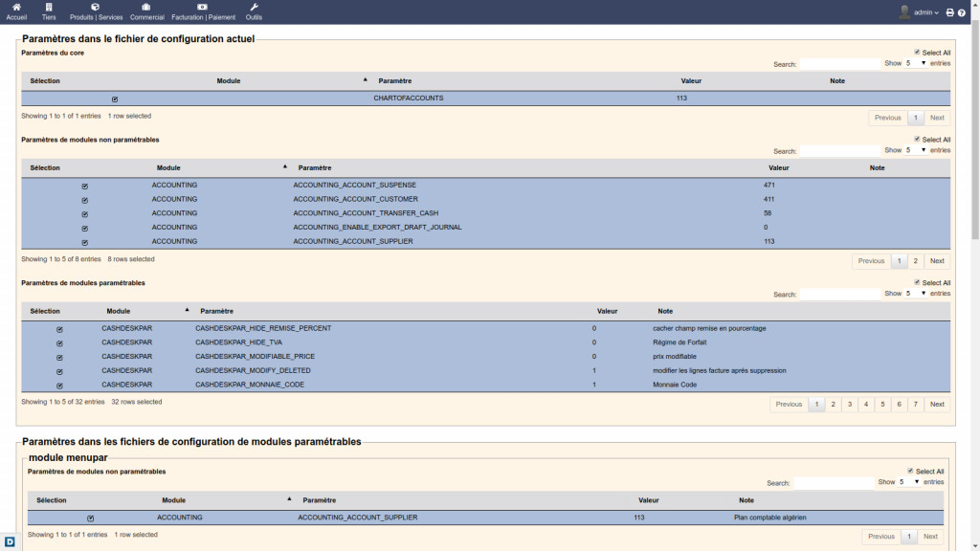This screenshot has width=980, height=551.
Task: Open the Accueil home icon
Action: point(16,8)
